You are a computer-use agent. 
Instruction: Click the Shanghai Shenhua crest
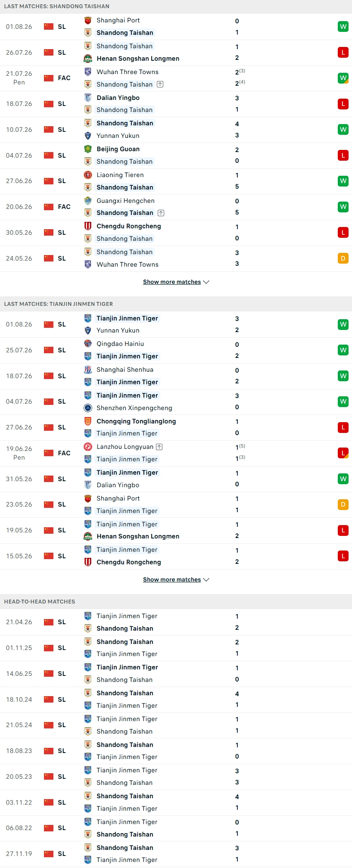[x=88, y=370]
